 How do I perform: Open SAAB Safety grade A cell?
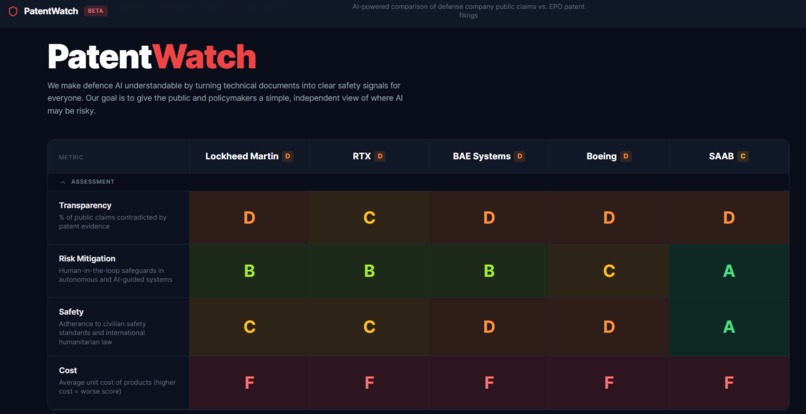point(729,327)
